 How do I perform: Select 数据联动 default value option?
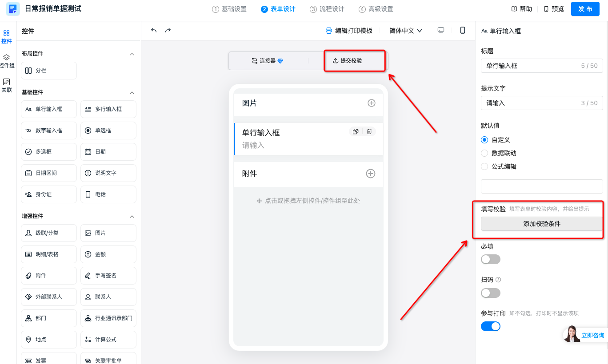click(x=485, y=153)
